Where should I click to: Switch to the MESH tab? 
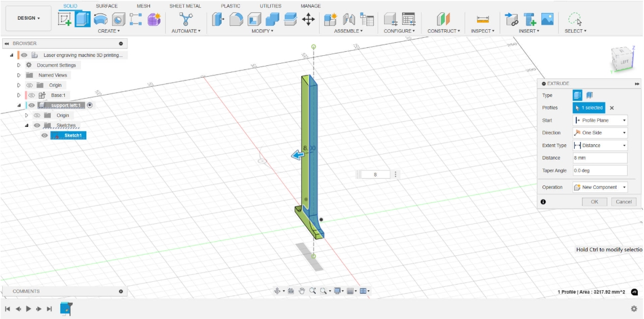tap(143, 6)
